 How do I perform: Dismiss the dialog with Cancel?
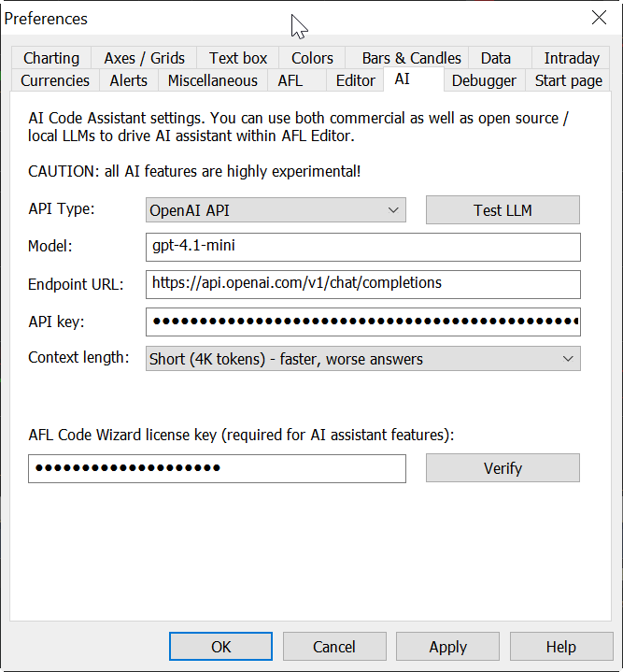[333, 647]
